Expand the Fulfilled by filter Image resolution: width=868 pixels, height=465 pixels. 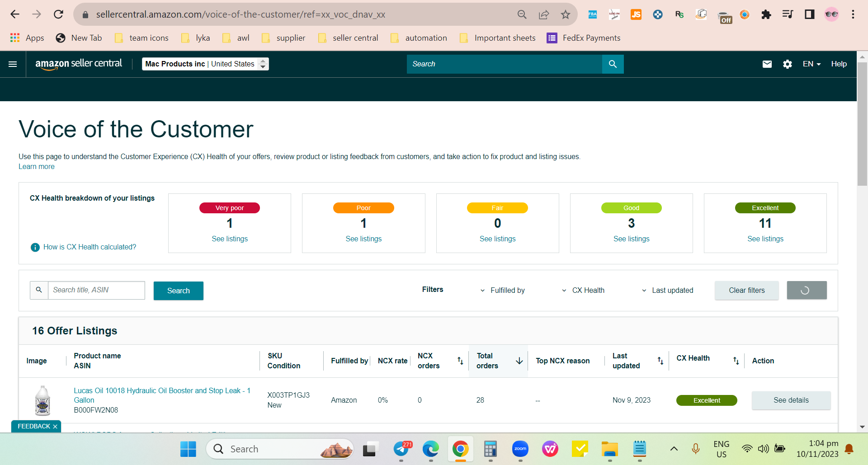[502, 291]
